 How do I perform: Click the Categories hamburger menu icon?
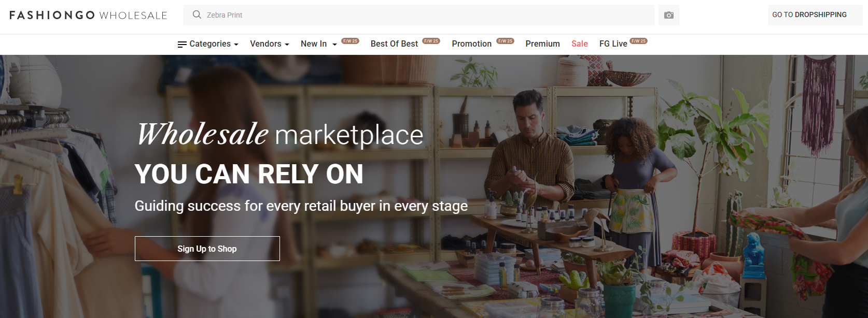182,45
